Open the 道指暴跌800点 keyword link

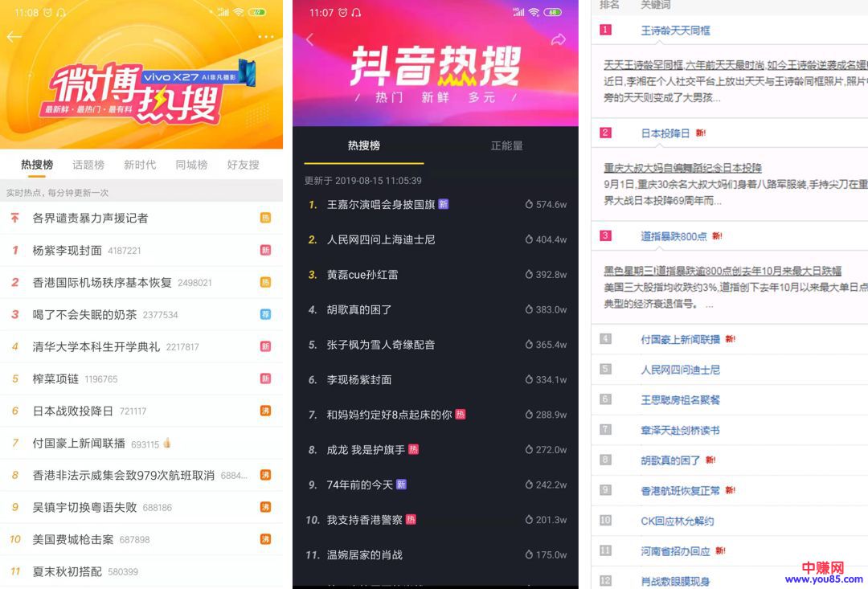pyautogui.click(x=674, y=236)
